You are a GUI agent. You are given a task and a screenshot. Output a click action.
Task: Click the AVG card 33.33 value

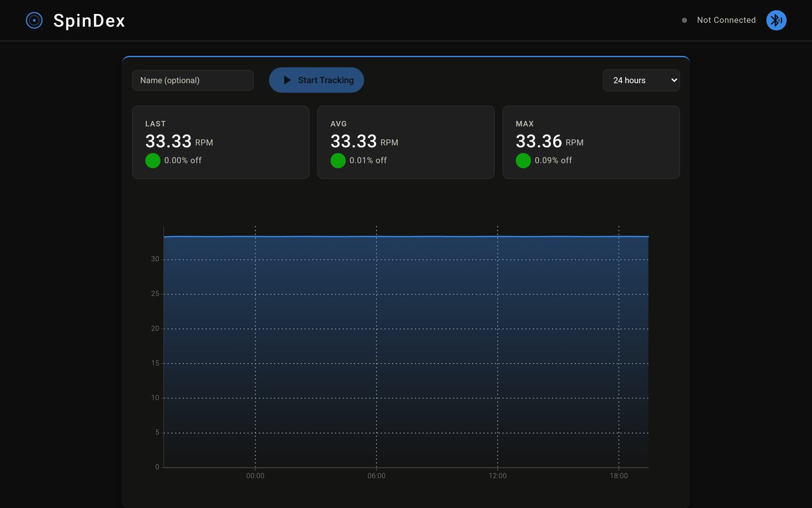[353, 141]
